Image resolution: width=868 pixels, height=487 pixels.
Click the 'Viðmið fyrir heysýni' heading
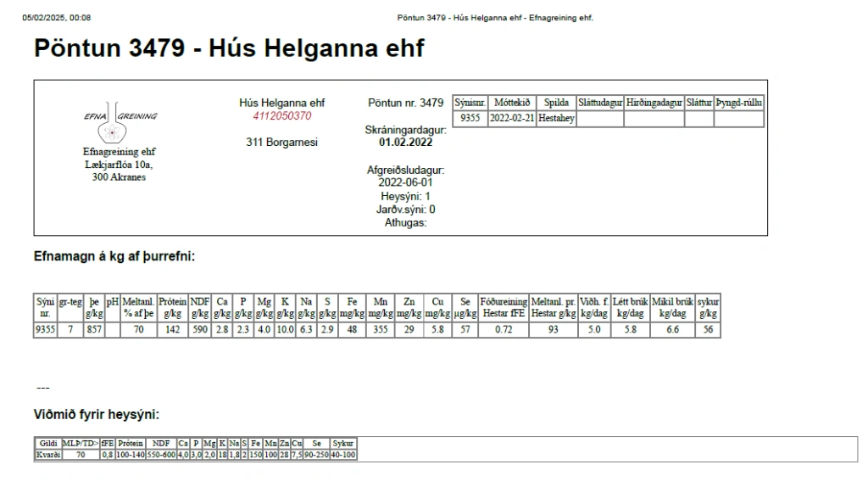point(96,415)
